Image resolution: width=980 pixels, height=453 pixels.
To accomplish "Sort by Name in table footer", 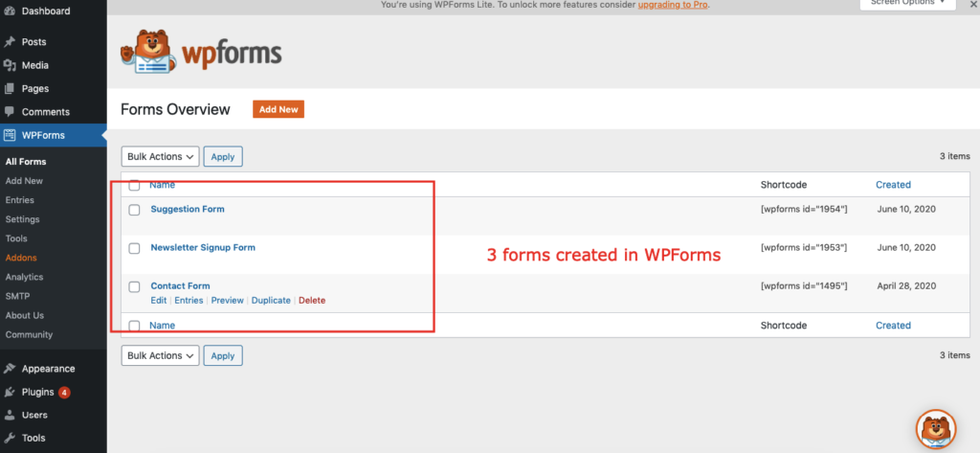I will click(162, 326).
